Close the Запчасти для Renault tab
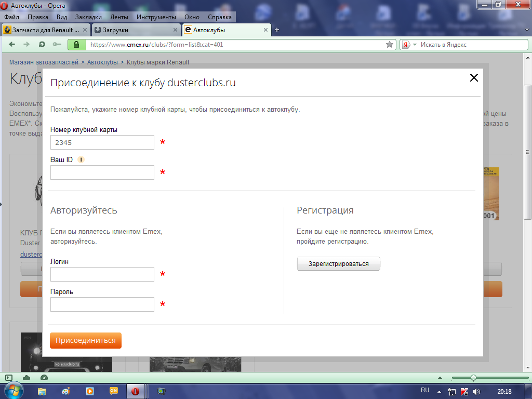 [85, 30]
